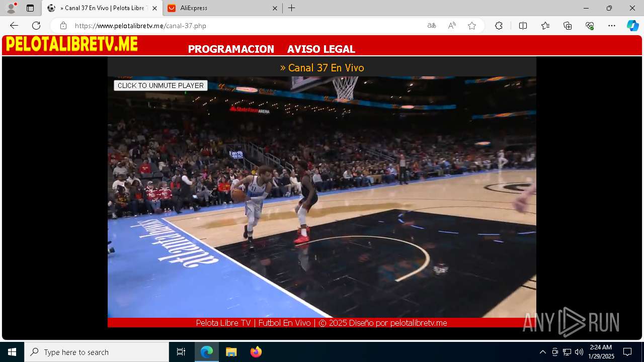The width and height of the screenshot is (644, 362).
Task: Open Microsoft Edge from taskbar
Action: point(207,352)
